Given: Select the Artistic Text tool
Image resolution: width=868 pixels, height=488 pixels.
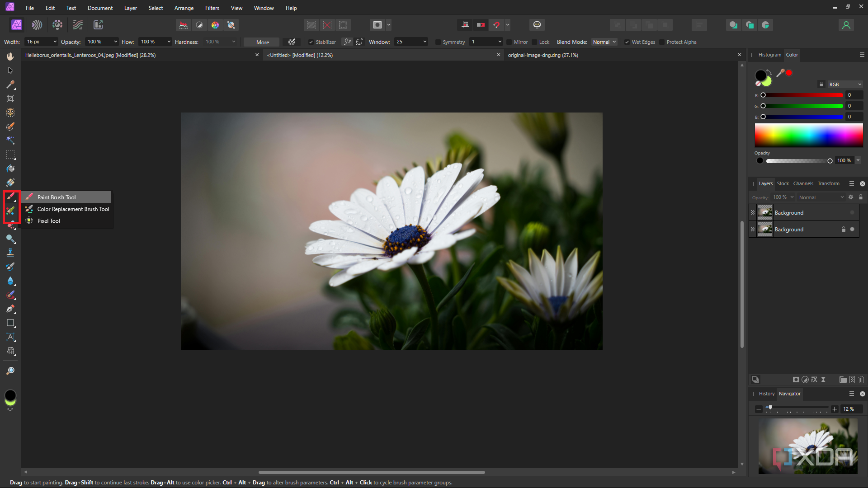Looking at the screenshot, I should (10, 337).
